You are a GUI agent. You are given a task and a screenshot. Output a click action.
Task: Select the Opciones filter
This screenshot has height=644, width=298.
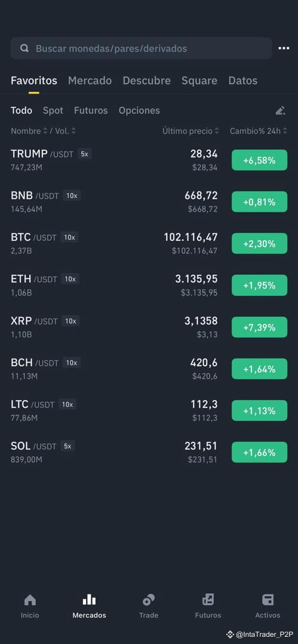[x=139, y=110]
